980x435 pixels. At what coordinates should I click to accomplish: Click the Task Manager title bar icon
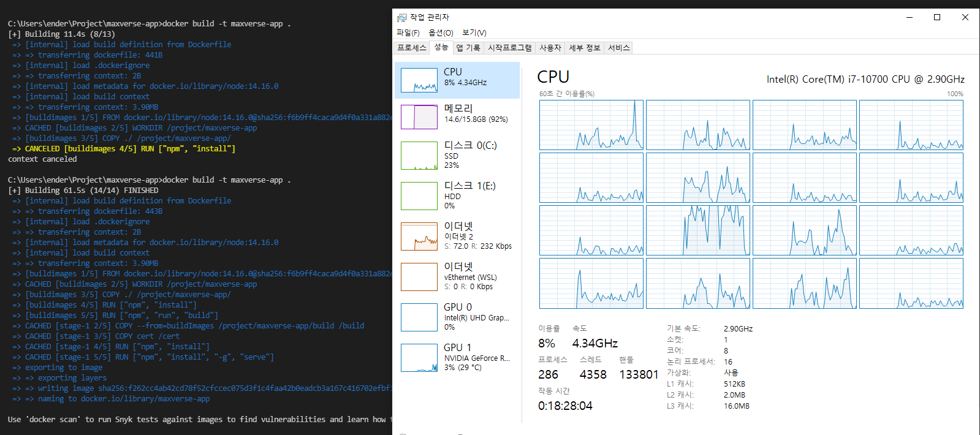tap(402, 17)
